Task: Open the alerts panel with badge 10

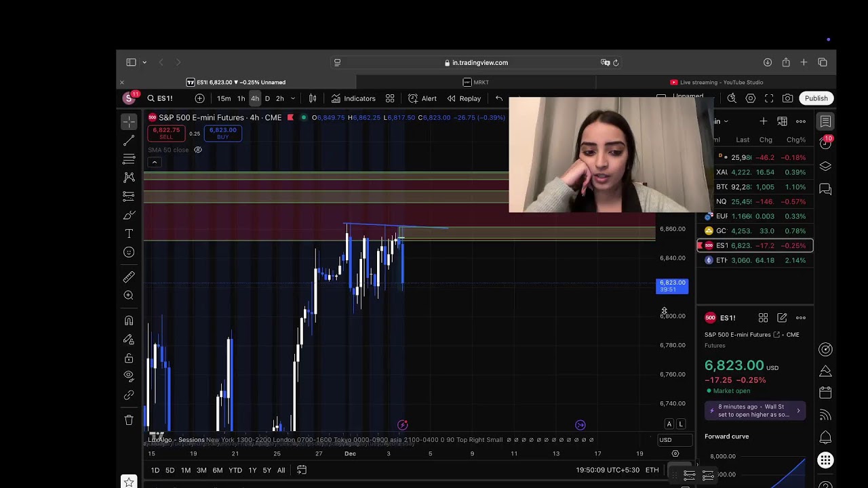Action: [825, 143]
